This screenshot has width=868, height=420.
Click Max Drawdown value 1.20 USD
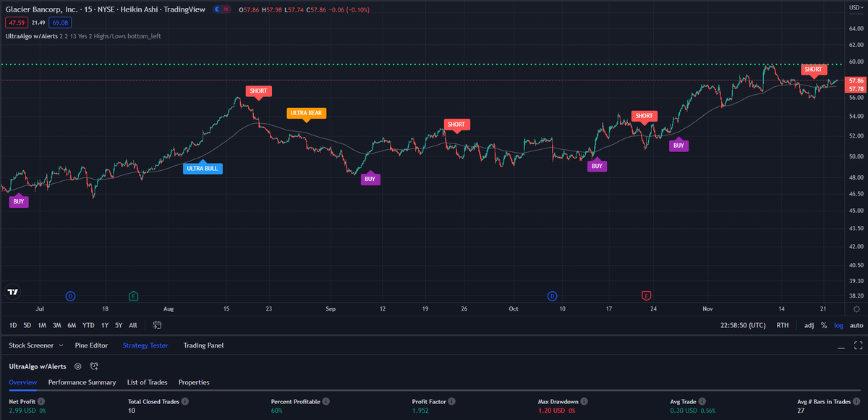[551, 411]
